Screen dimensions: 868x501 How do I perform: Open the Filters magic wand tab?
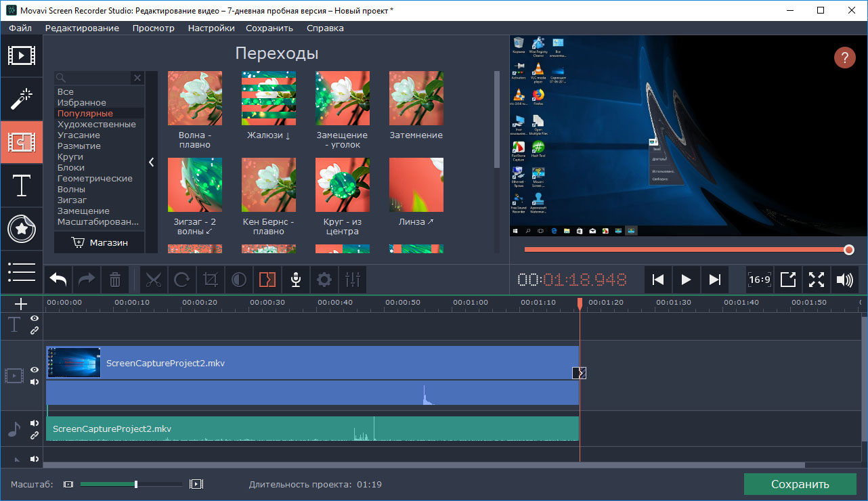(x=22, y=99)
